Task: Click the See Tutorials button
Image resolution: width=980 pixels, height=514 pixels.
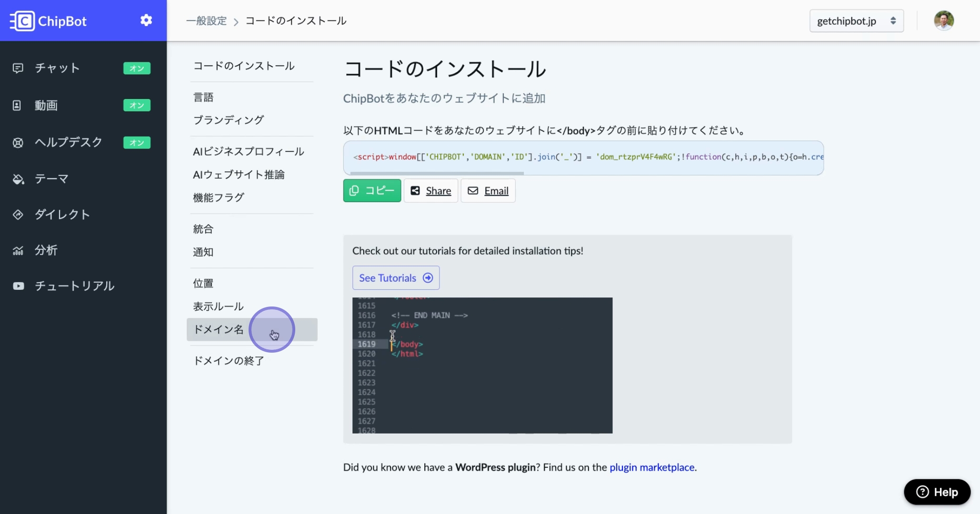Action: pyautogui.click(x=395, y=278)
